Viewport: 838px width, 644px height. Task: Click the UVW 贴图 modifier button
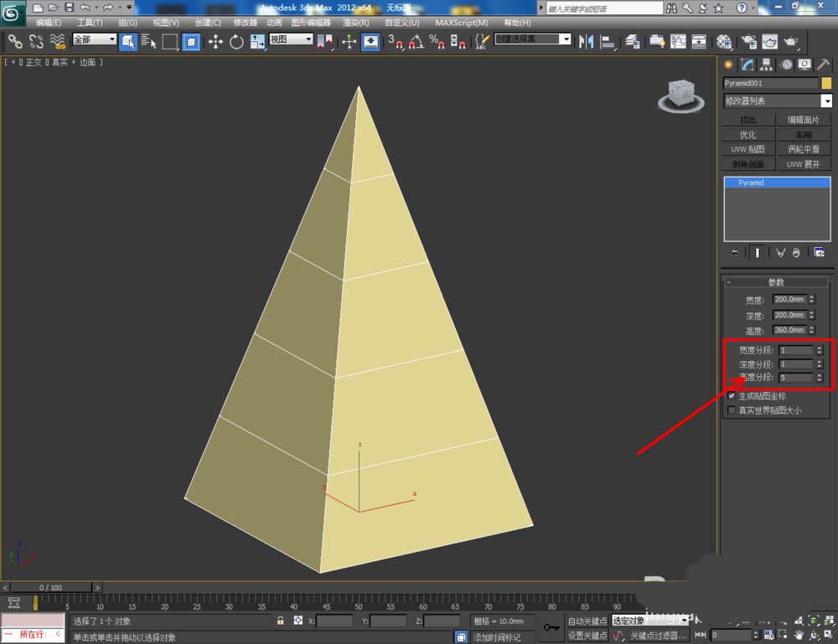(x=747, y=149)
